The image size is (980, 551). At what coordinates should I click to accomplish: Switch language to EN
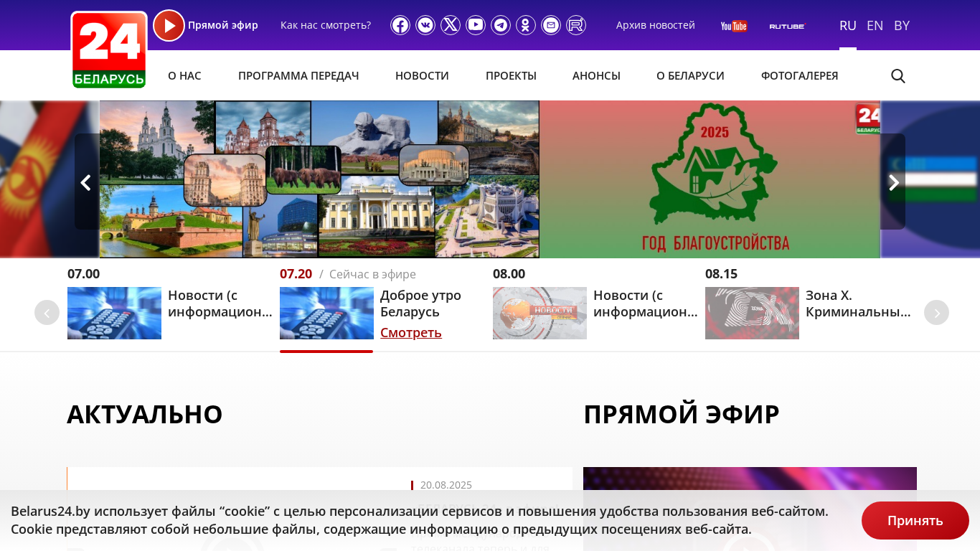click(x=875, y=26)
